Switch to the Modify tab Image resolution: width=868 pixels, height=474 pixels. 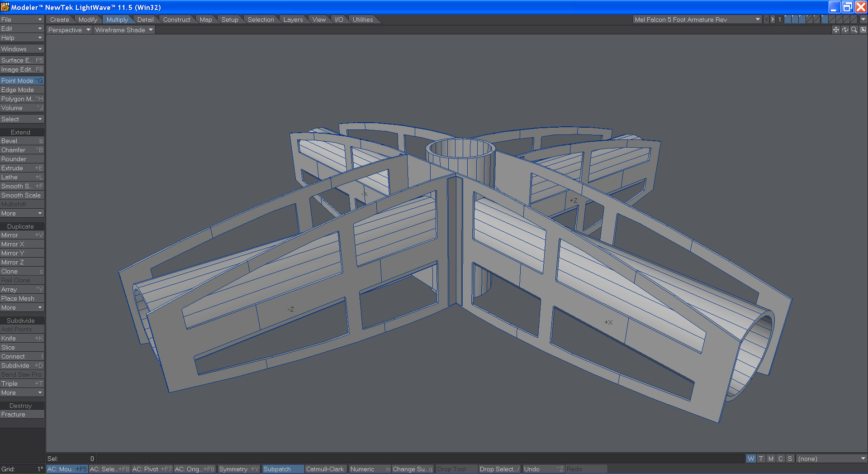(88, 19)
